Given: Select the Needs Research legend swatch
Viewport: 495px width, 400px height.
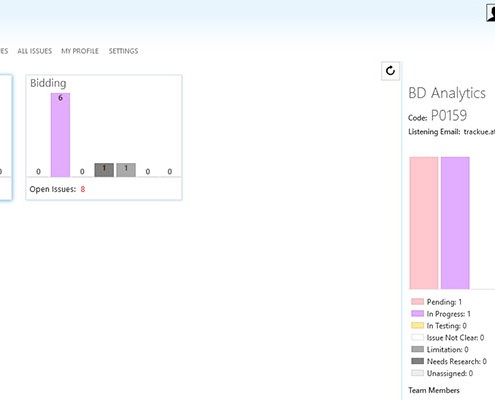Looking at the screenshot, I should (417, 361).
